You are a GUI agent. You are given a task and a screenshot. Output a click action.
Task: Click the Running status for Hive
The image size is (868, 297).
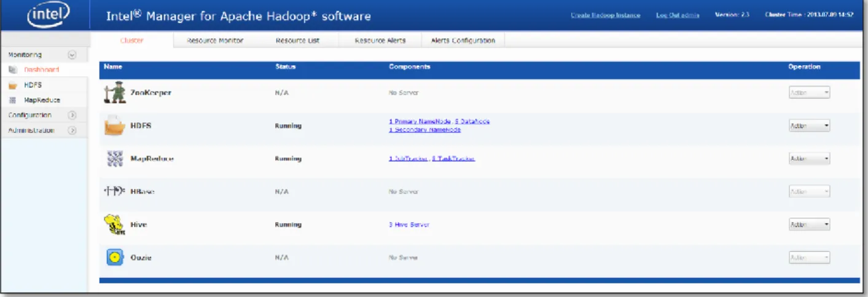(288, 224)
